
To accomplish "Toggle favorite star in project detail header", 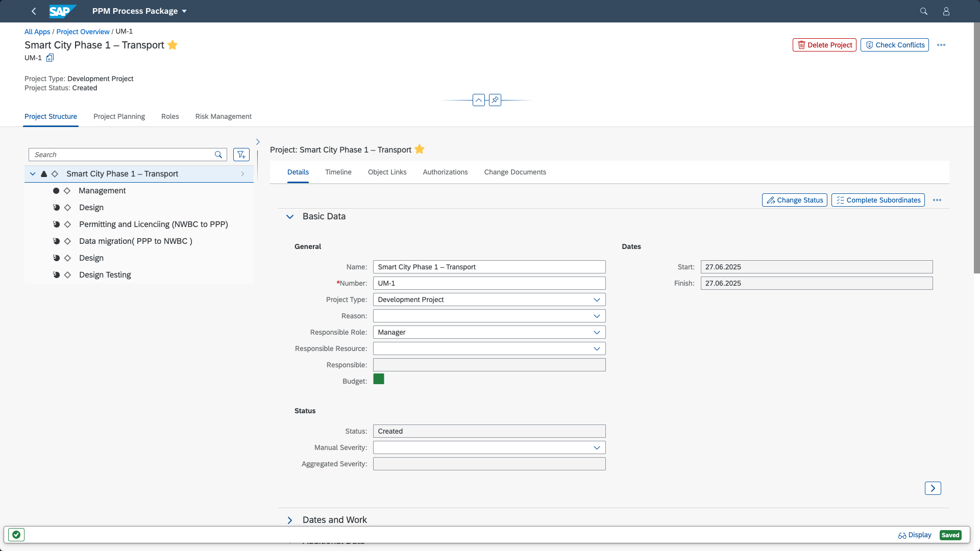I will [x=420, y=149].
